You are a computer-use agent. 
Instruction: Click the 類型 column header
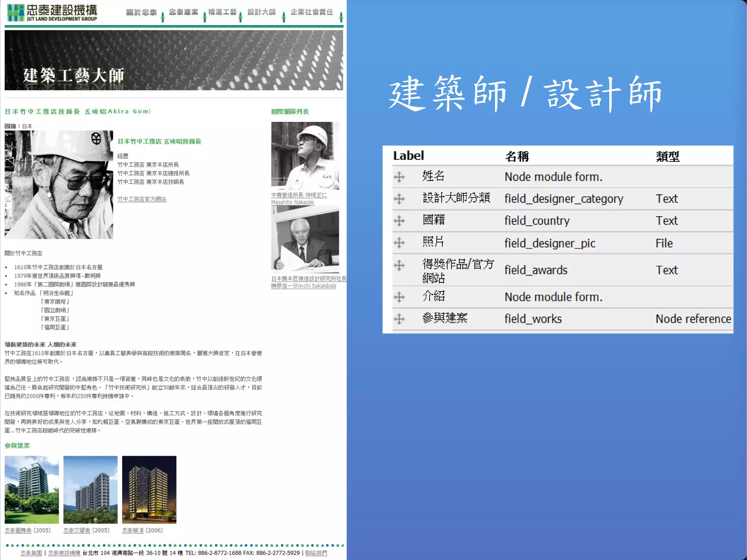tap(667, 157)
